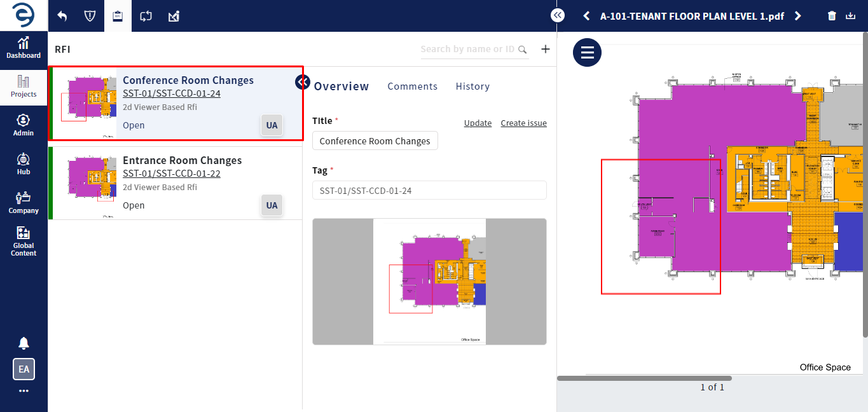Image resolution: width=868 pixels, height=412 pixels.
Task: Delete document using the trash icon
Action: pos(832,16)
